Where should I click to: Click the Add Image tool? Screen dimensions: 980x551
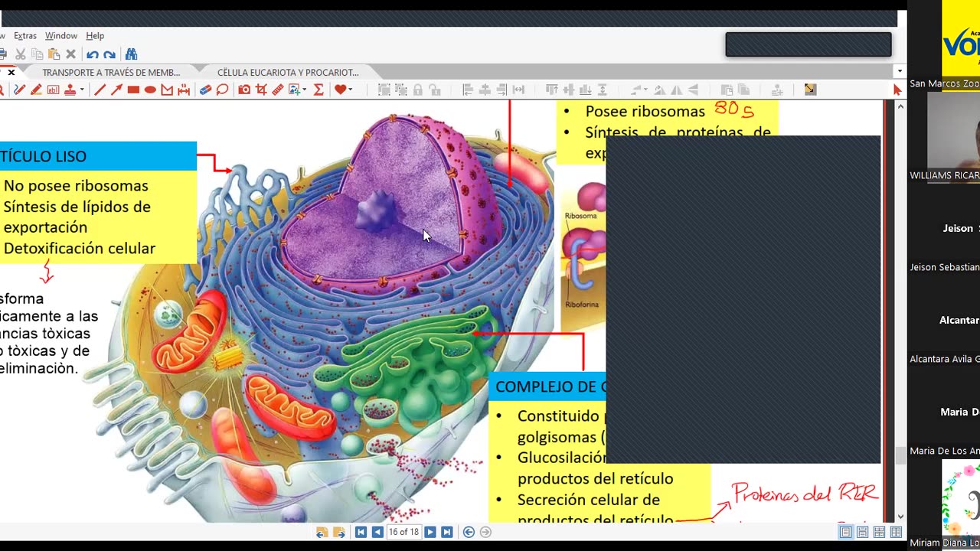294,90
